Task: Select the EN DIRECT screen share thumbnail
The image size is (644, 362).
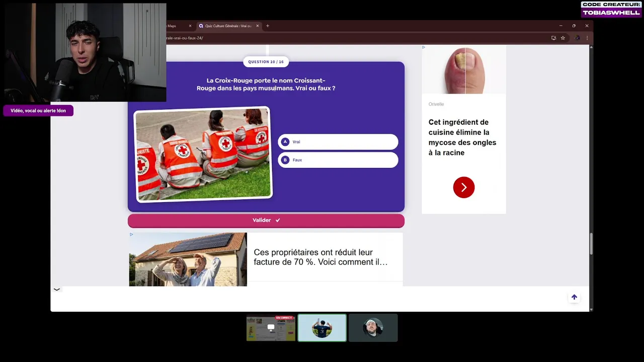Action: (x=271, y=328)
